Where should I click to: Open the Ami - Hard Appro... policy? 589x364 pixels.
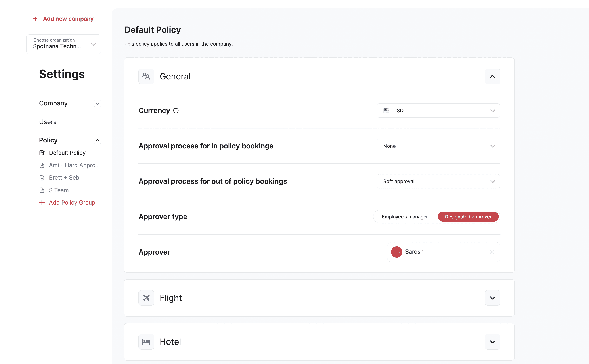(x=74, y=165)
